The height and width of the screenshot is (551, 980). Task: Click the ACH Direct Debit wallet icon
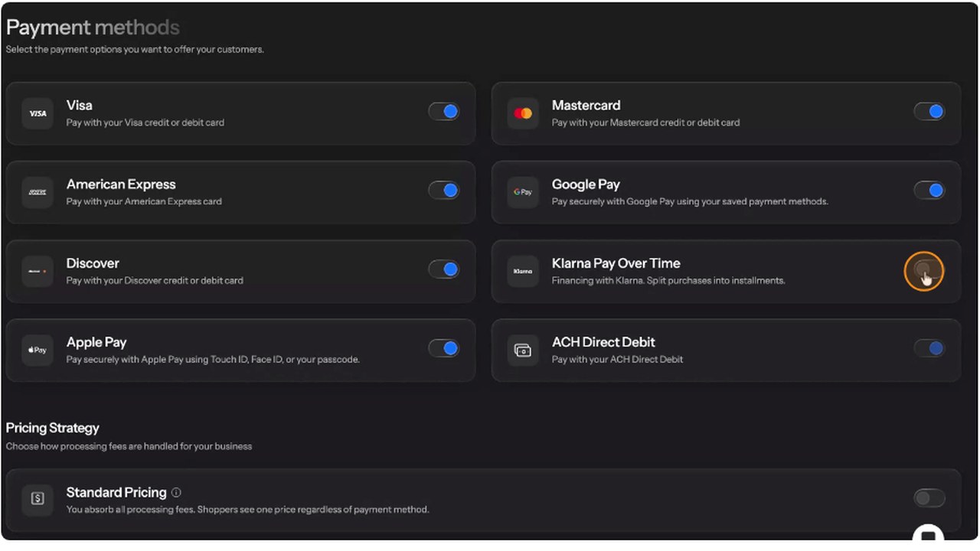click(523, 350)
